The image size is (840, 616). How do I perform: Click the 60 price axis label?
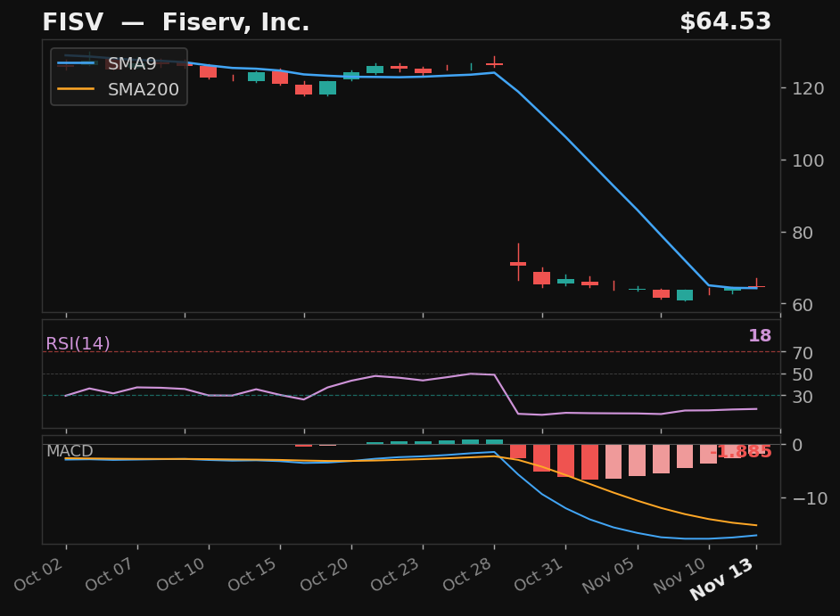[803, 305]
